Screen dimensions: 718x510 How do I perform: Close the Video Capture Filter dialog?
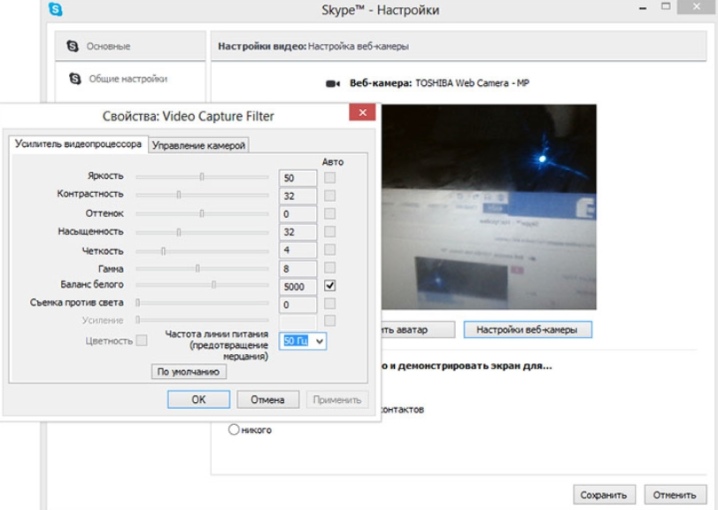pyautogui.click(x=362, y=112)
